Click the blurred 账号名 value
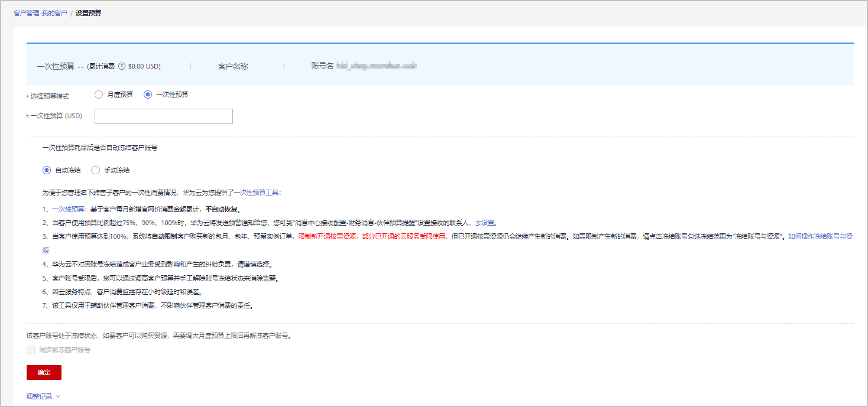 pyautogui.click(x=377, y=66)
